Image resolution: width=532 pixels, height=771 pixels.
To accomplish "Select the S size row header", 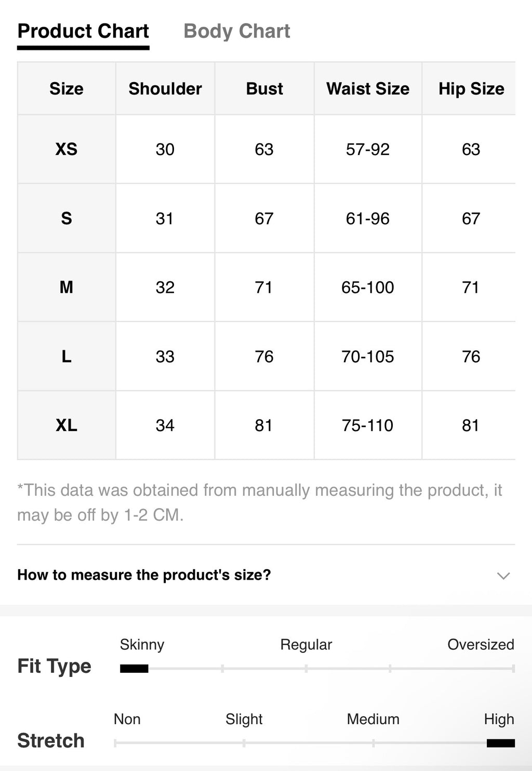I will click(66, 218).
